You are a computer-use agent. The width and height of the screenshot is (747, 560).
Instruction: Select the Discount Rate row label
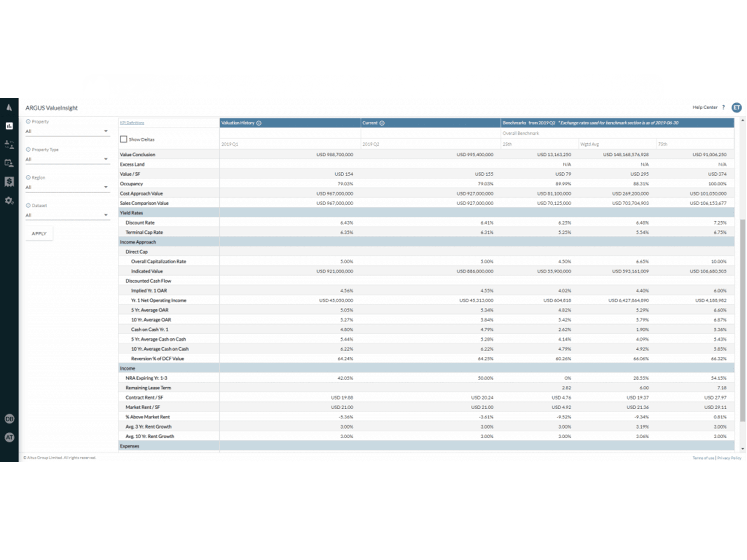140,223
